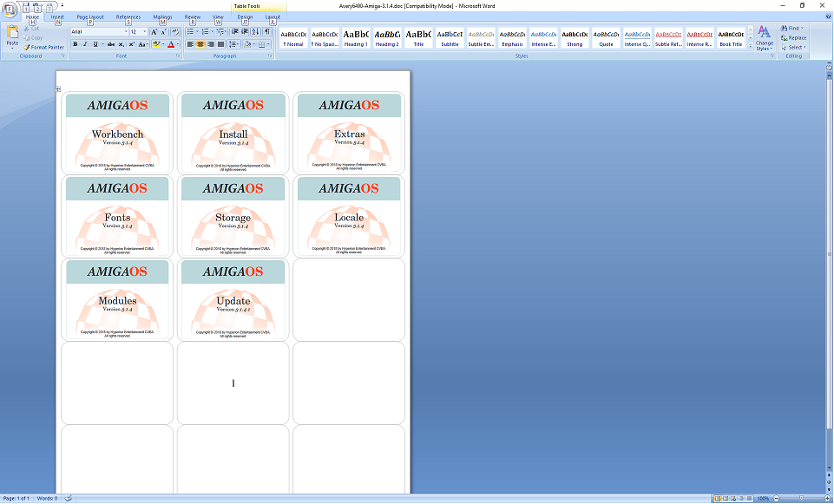Screen dimensions: 834x504
Task: Click the Replace button
Action: [792, 37]
